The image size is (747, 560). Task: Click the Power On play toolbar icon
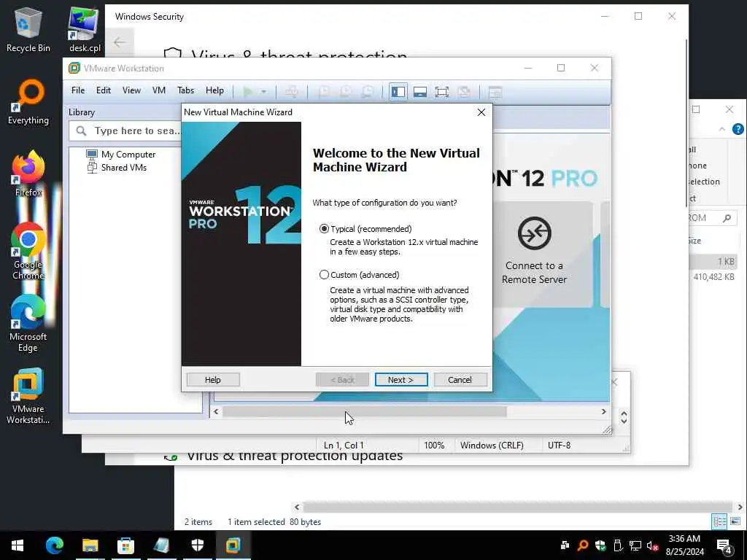248,91
